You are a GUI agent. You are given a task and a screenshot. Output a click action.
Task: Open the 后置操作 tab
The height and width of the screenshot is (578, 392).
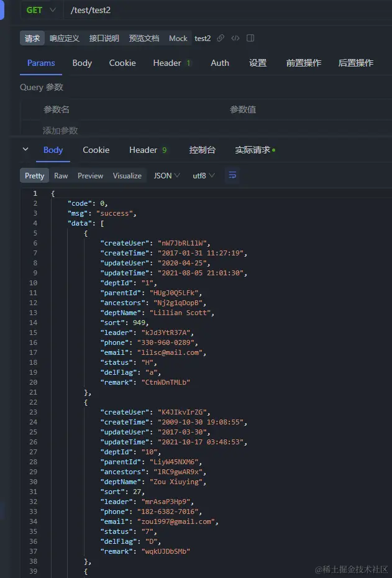[x=355, y=63]
